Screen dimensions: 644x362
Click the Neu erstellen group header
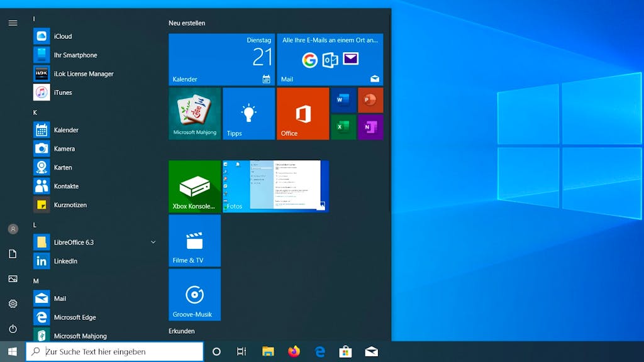click(x=187, y=23)
